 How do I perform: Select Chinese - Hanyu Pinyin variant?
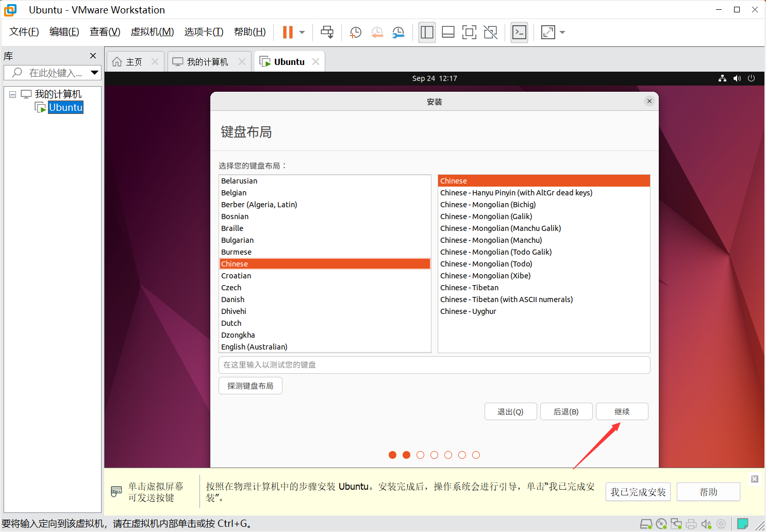[544, 193]
